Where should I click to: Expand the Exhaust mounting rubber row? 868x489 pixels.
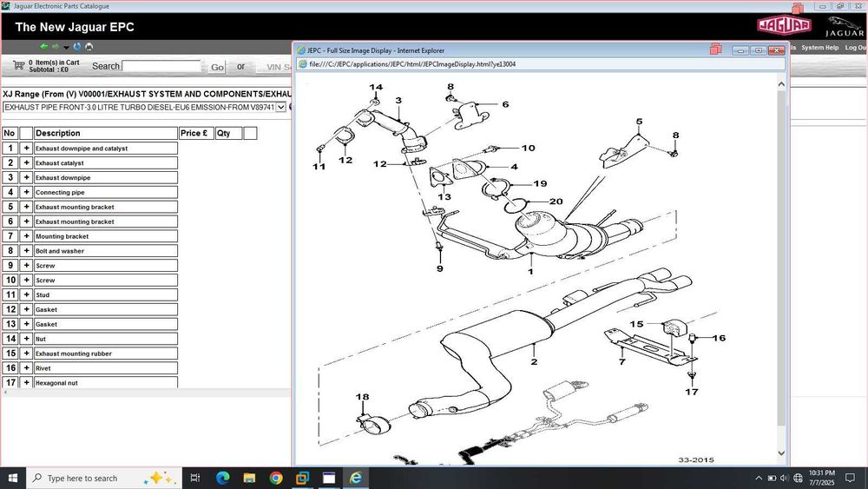click(26, 354)
